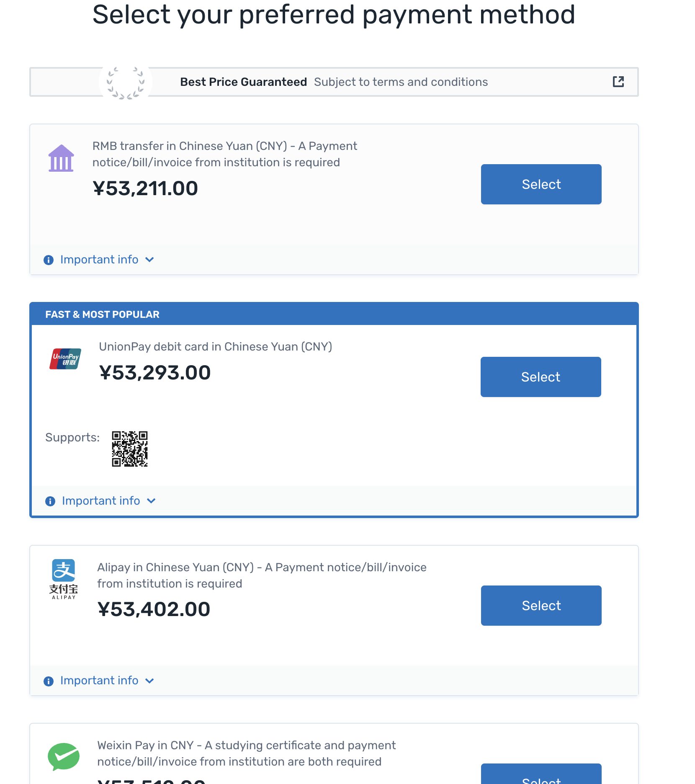Open the external link icon on the banner
This screenshot has height=784, width=695.
pos(618,82)
